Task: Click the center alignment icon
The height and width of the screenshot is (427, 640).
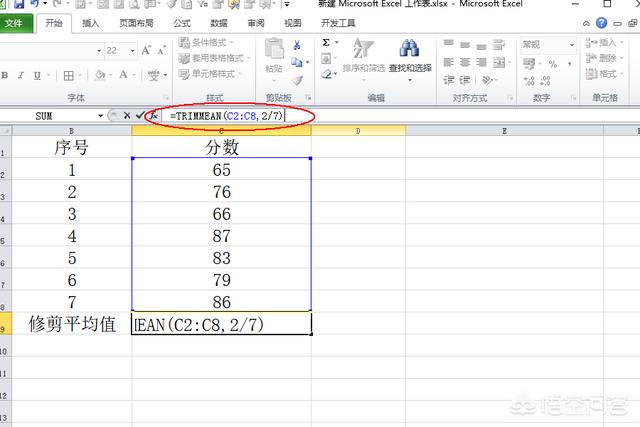Action: [465, 62]
